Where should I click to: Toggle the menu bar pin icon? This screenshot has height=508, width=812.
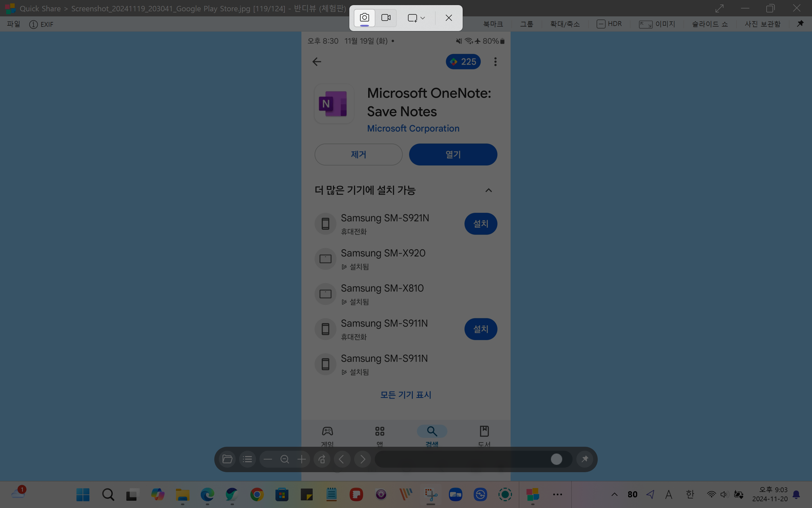800,24
